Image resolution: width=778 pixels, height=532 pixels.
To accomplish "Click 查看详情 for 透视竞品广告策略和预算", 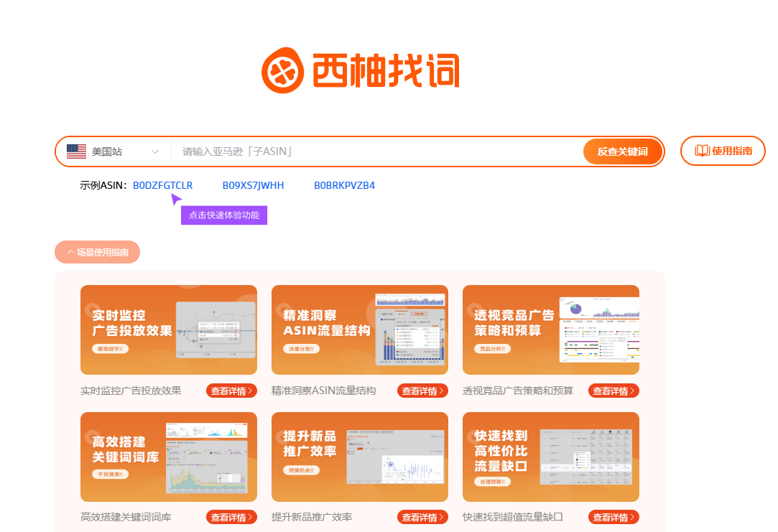I will pyautogui.click(x=614, y=391).
